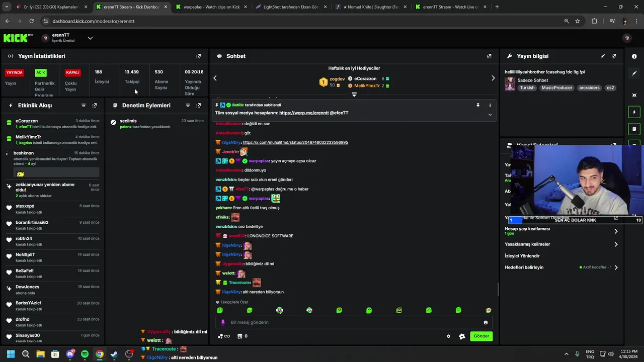Switch to warpaplas clips browser tab

(211, 7)
